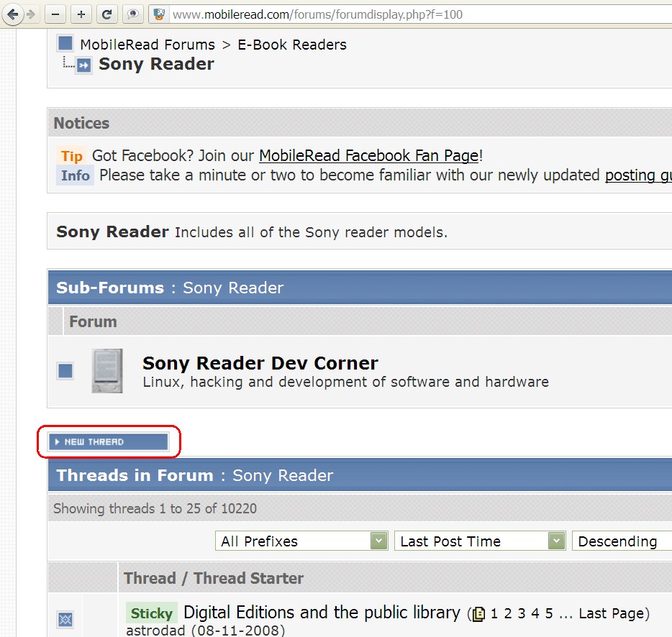Viewport: 672px width, 637px height.
Task: Go to page 3 of sticky thread
Action: tap(522, 613)
